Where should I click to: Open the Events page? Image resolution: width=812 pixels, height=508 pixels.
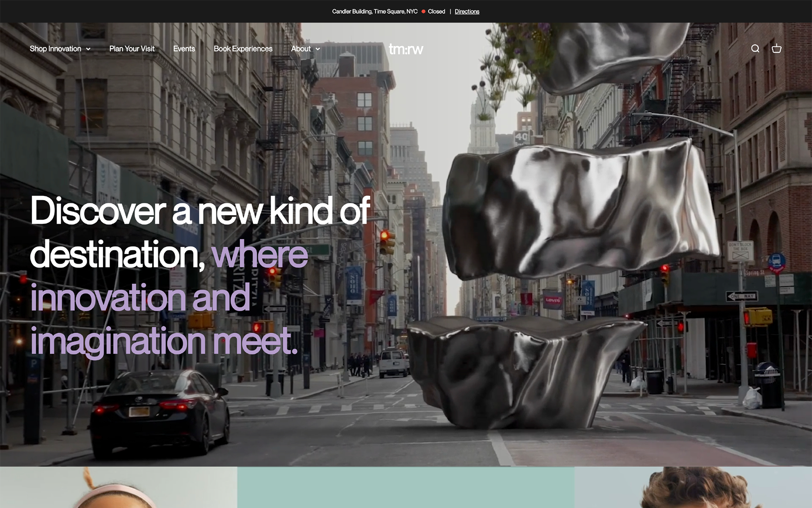pos(184,49)
